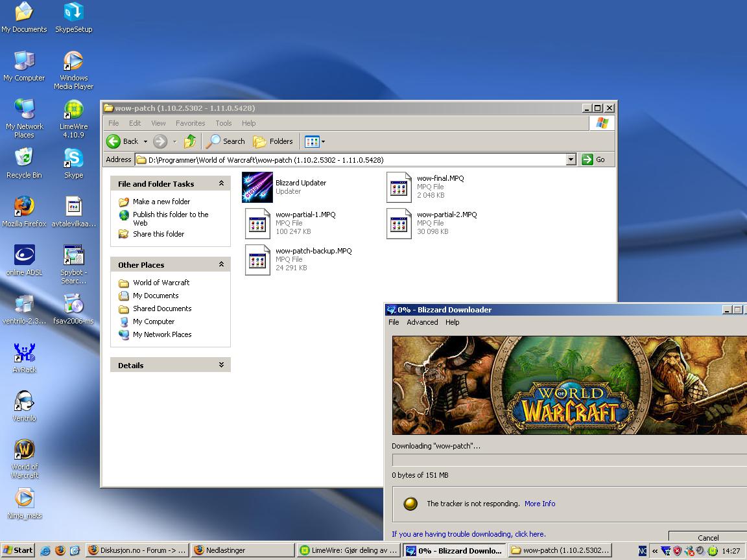Select LimeWire 4.10.9 desktop shortcut
This screenshot has width=747, height=560.
73,119
